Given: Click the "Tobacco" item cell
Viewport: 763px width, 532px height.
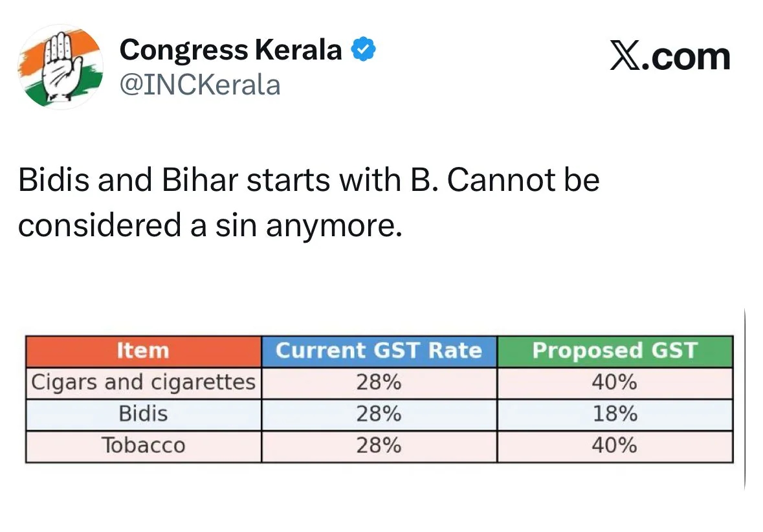Looking at the screenshot, I should pyautogui.click(x=143, y=446).
